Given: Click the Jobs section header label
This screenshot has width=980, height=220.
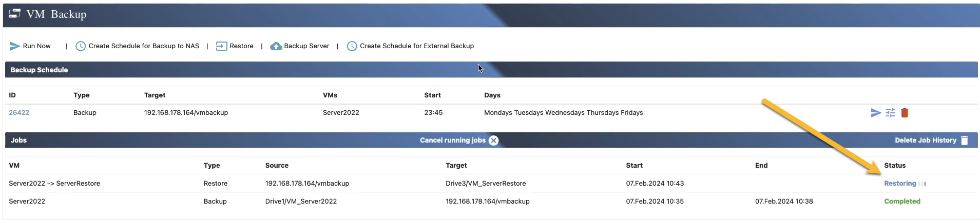Looking at the screenshot, I should [18, 141].
